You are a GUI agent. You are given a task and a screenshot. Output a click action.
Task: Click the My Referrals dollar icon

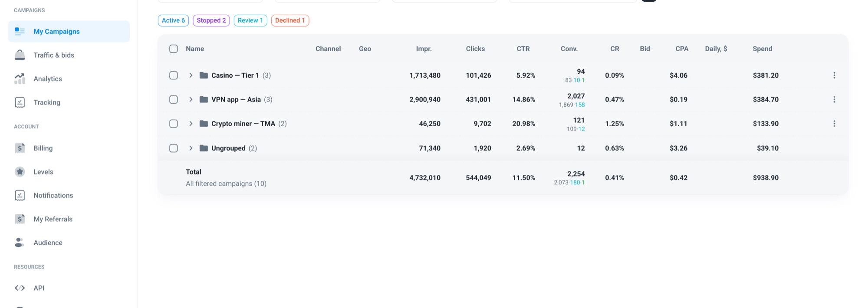tap(20, 219)
